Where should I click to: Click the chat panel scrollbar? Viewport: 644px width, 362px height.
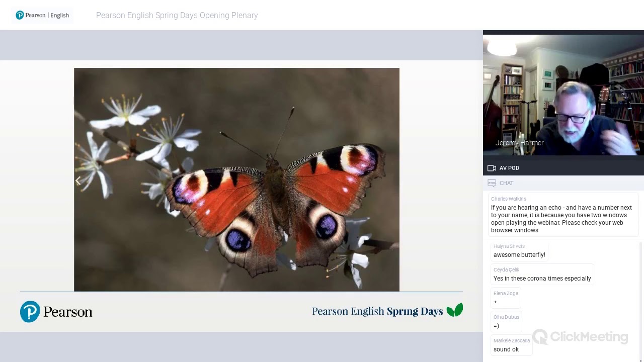coord(640,302)
